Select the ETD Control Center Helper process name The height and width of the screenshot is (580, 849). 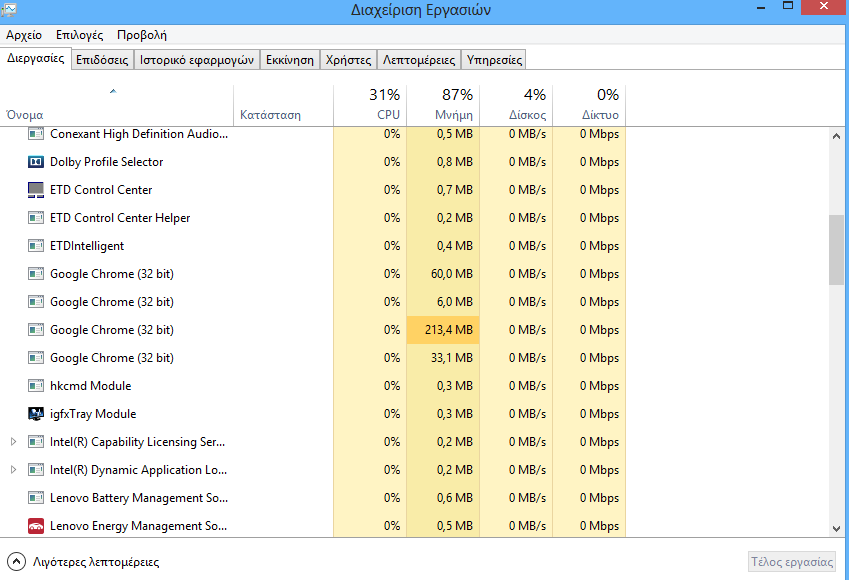tap(120, 218)
